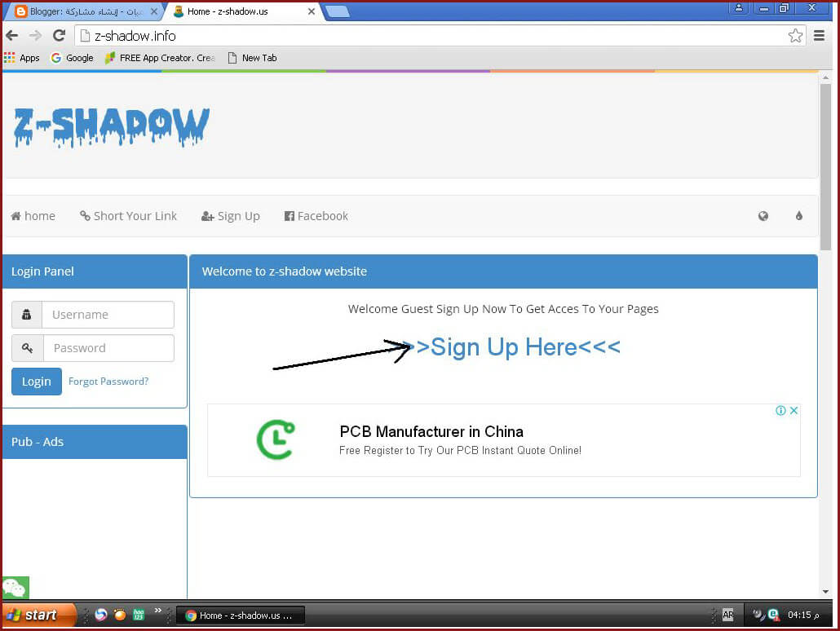
Task: Open a new browser tab
Action: [x=338, y=11]
